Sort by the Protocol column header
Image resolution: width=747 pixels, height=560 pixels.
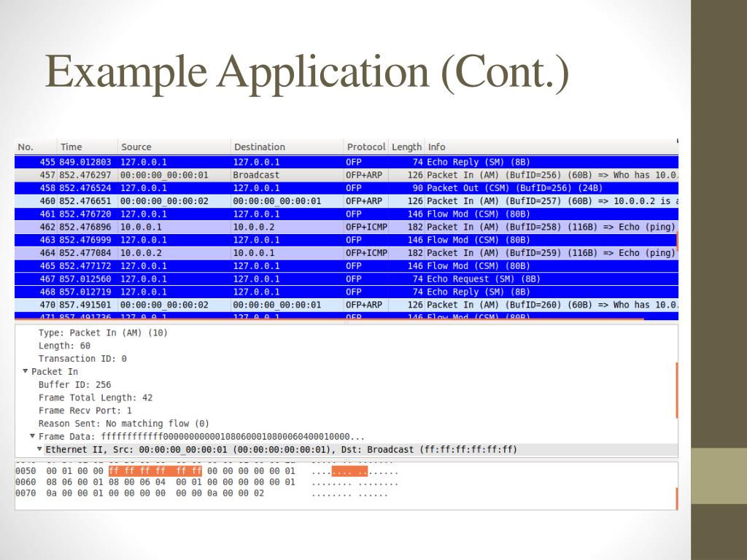pos(366,147)
